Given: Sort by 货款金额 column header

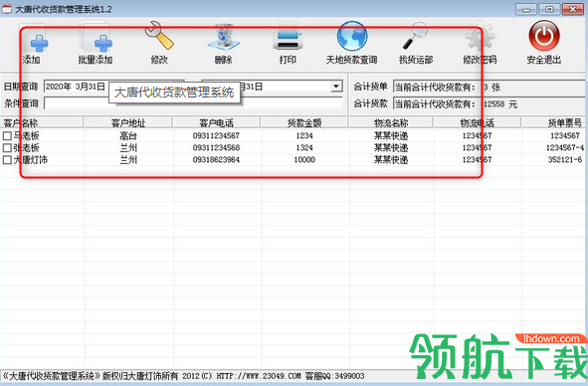Looking at the screenshot, I should pos(304,122).
